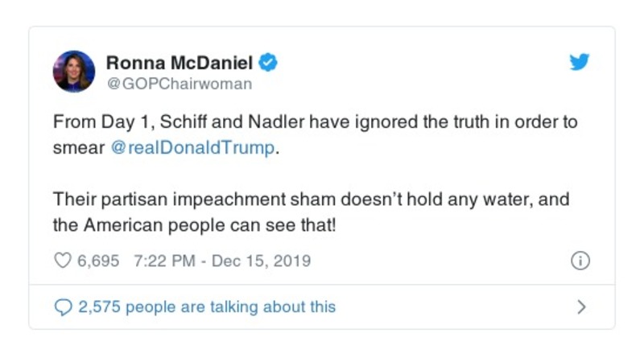
Task: Click the speech bubble reply icon
Action: [x=62, y=307]
